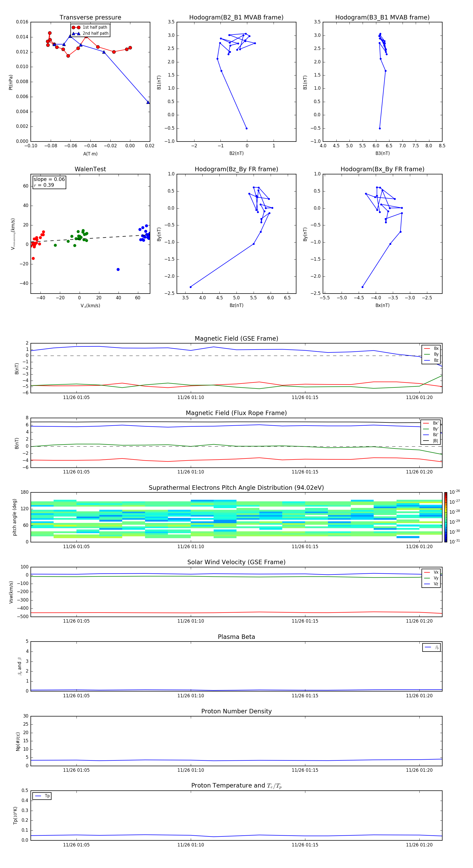The width and height of the screenshot is (473, 868).
Task: Click the pitch angle color scale bar
Action: (x=446, y=517)
